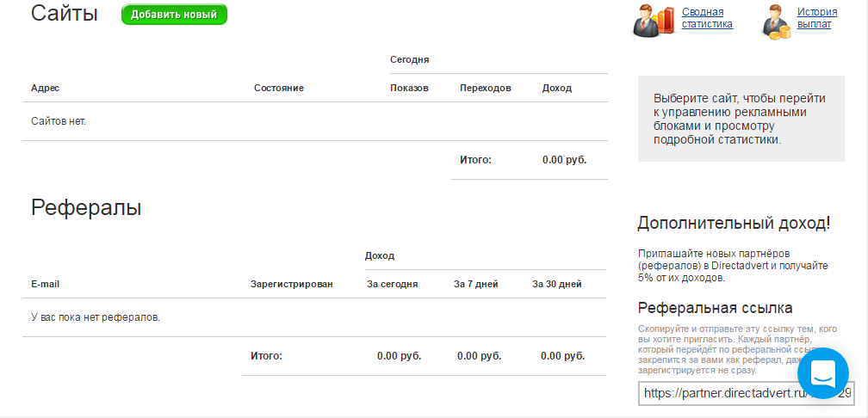Click the "Рефералы" section heading
This screenshot has height=418, width=868.
[86, 207]
